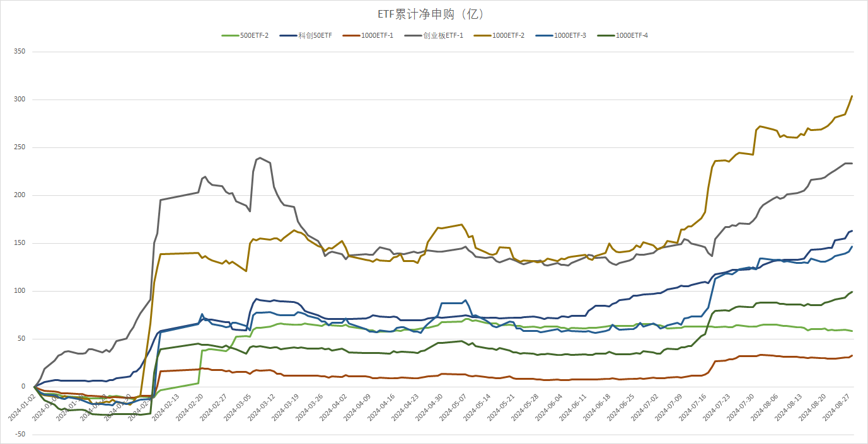Click the 创业板ETF-1 legend label
The width and height of the screenshot is (868, 444).
[x=444, y=35]
